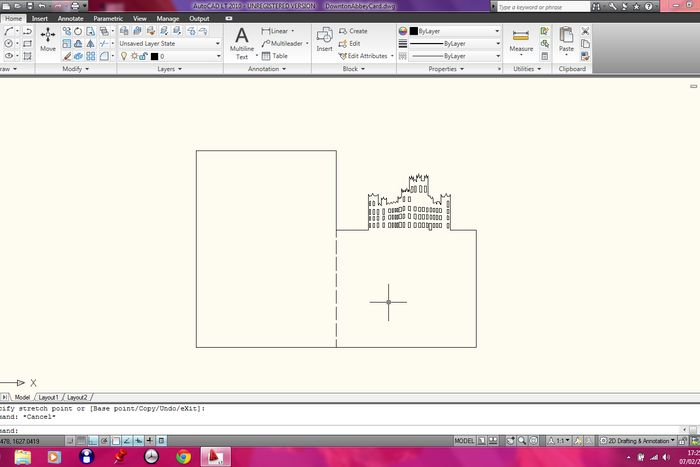
Task: Switch to the Annotate ribbon tab
Action: click(70, 18)
